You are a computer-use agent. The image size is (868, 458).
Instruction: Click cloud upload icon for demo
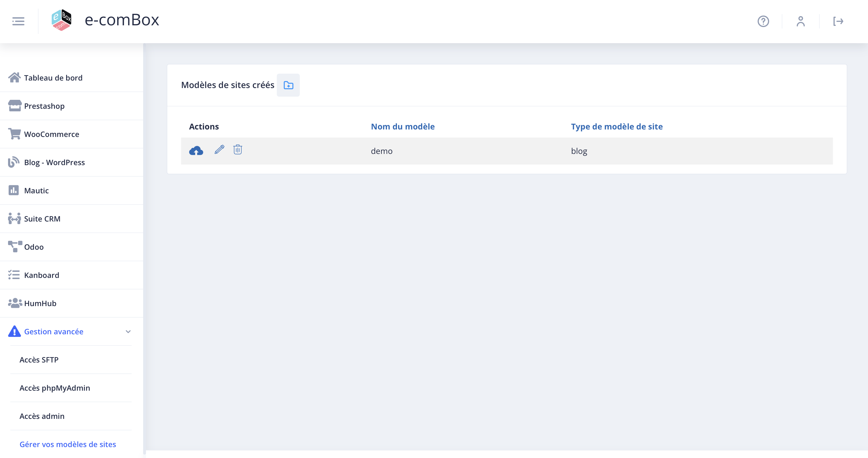coord(196,150)
